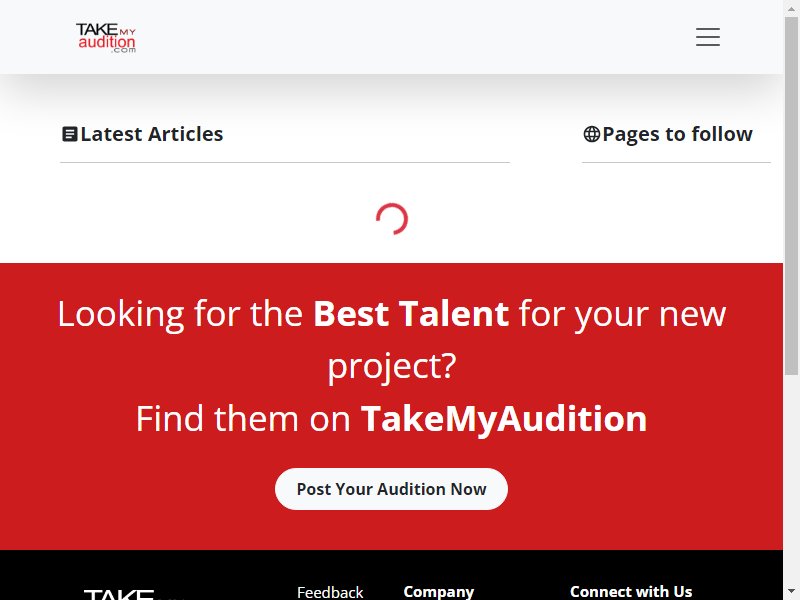Click the scrollbar up arrow
The image size is (800, 600).
pos(791,6)
